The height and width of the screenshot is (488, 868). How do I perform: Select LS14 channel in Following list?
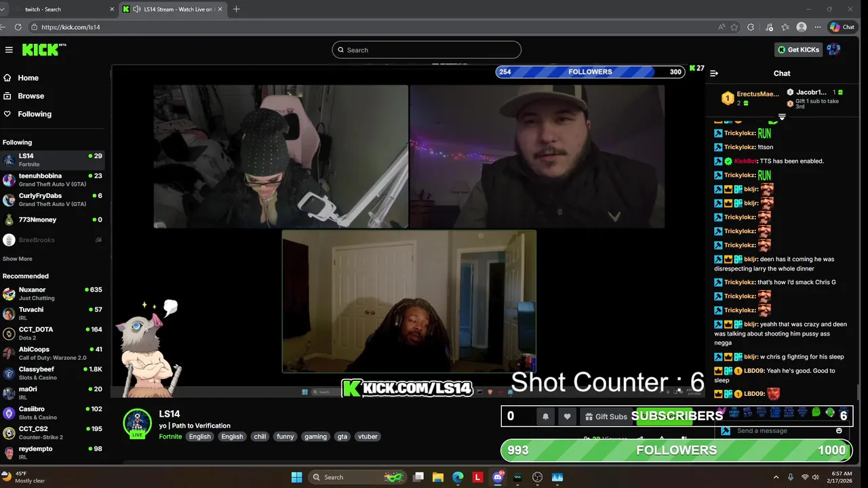coord(52,159)
